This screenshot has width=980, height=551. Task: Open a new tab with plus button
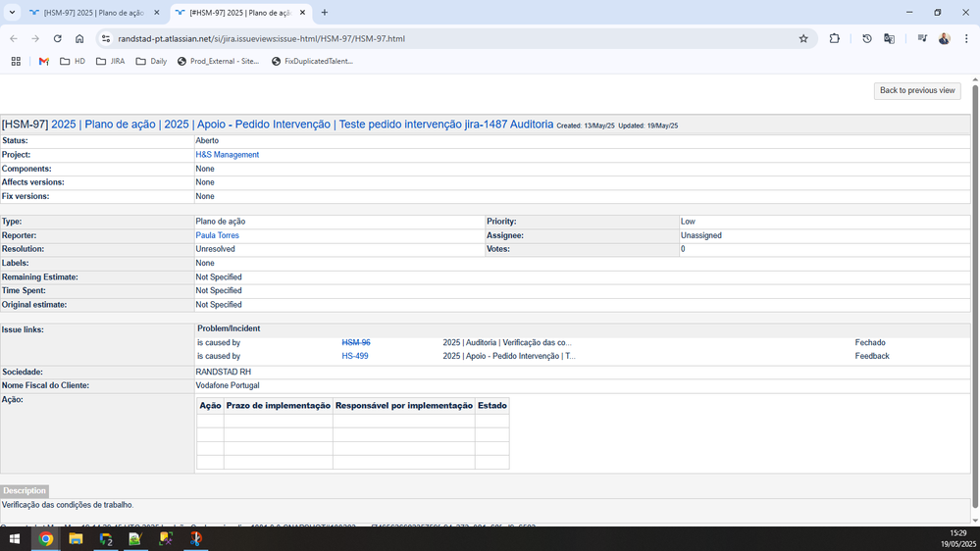point(325,13)
